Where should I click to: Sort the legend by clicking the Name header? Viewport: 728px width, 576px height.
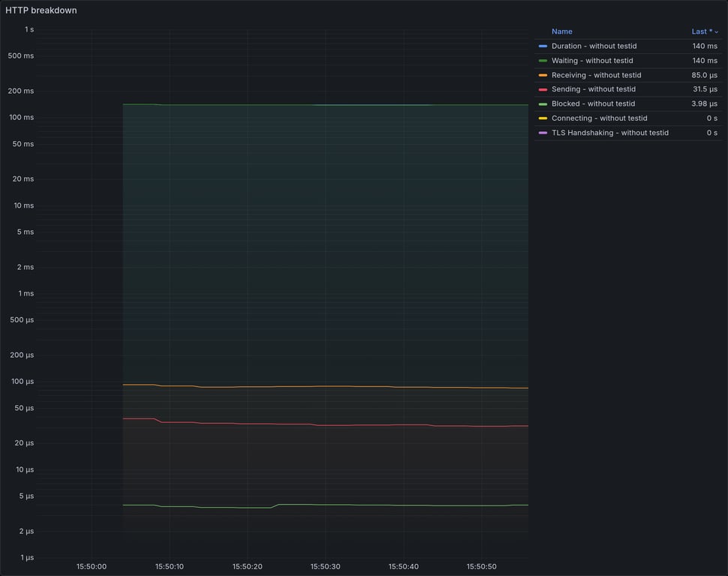(x=561, y=31)
